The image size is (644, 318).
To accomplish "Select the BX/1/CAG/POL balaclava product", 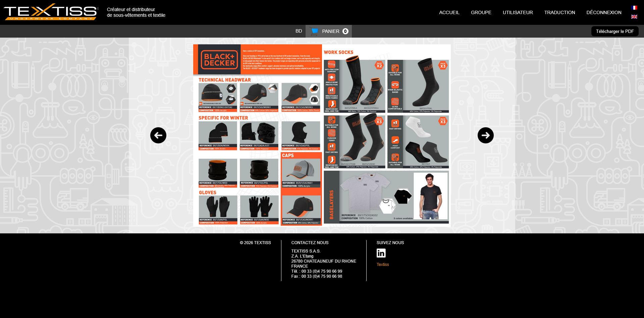I will (x=301, y=136).
